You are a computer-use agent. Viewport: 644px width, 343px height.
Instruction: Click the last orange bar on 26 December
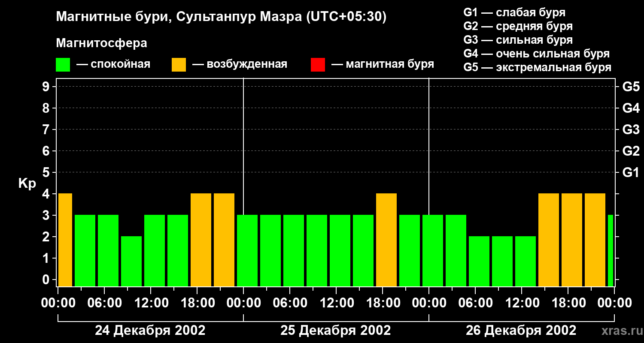[595, 240]
